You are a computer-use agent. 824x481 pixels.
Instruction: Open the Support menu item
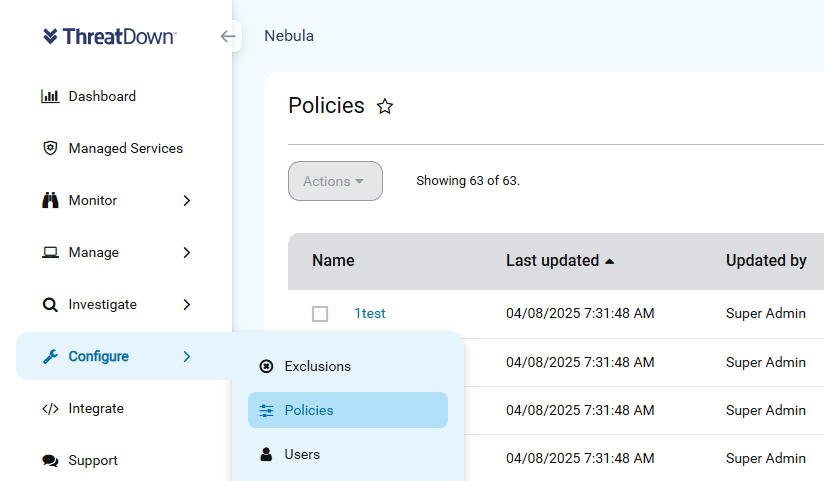tap(93, 460)
